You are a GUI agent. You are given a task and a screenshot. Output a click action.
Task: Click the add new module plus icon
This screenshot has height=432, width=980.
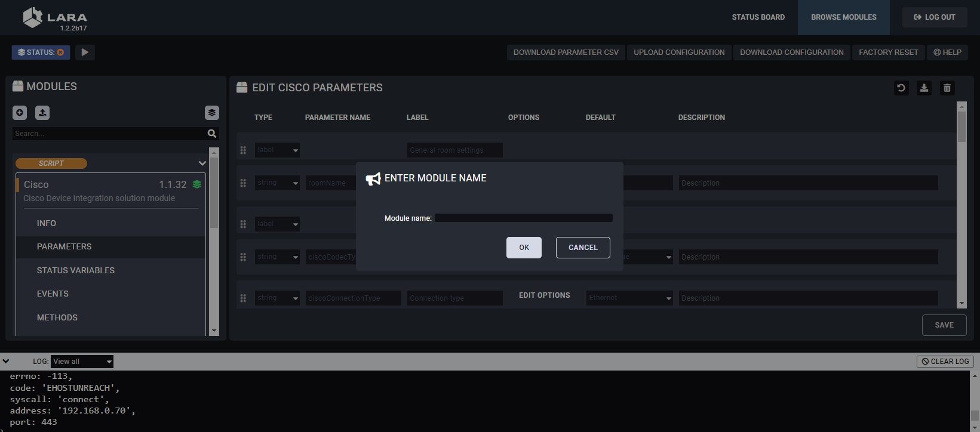[x=20, y=113]
